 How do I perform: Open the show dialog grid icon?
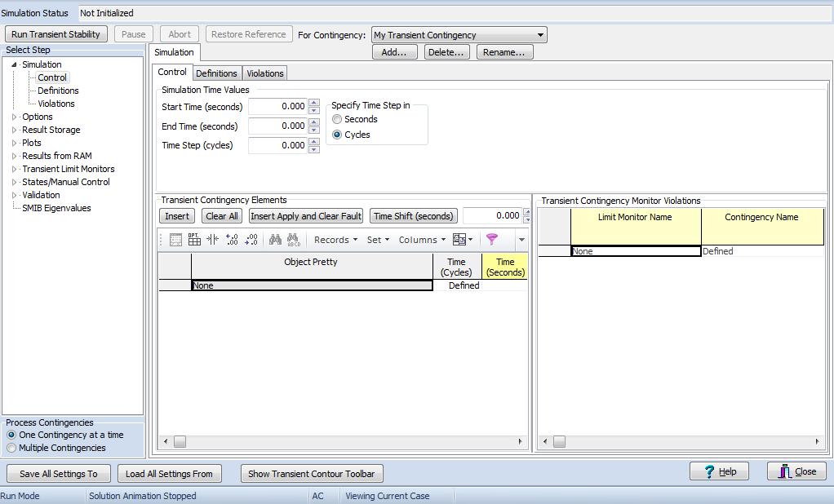click(175, 240)
